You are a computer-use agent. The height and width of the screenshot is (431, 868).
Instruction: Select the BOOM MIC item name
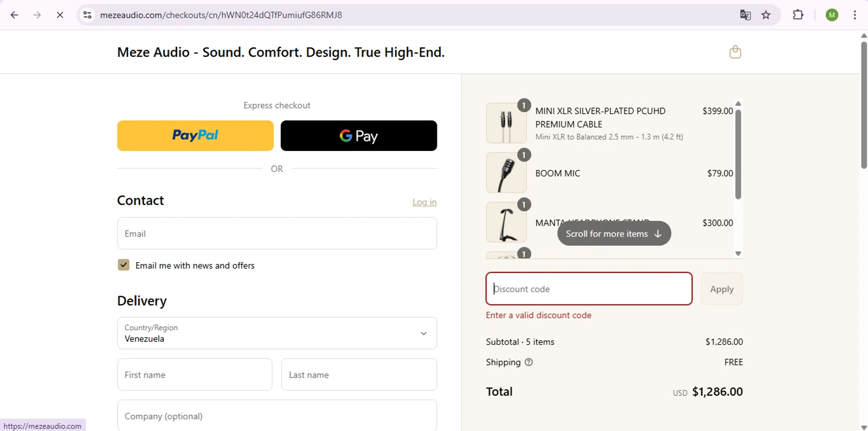[558, 173]
